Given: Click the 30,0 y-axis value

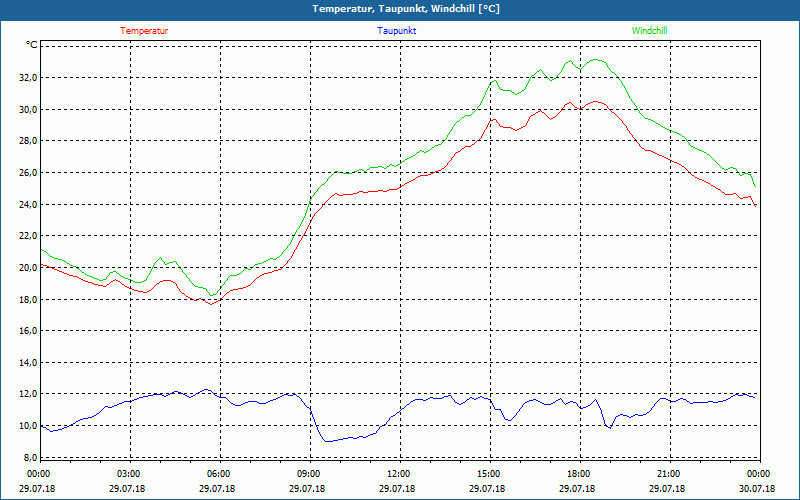Looking at the screenshot, I should point(28,109).
